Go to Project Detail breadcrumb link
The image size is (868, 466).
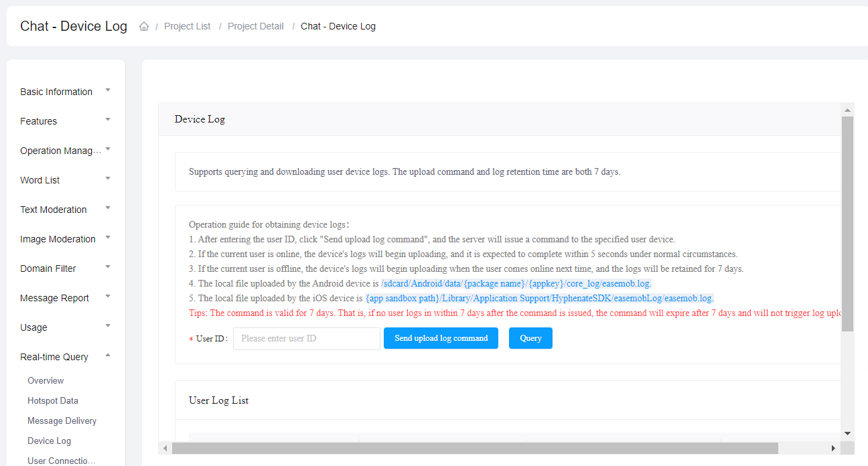256,27
